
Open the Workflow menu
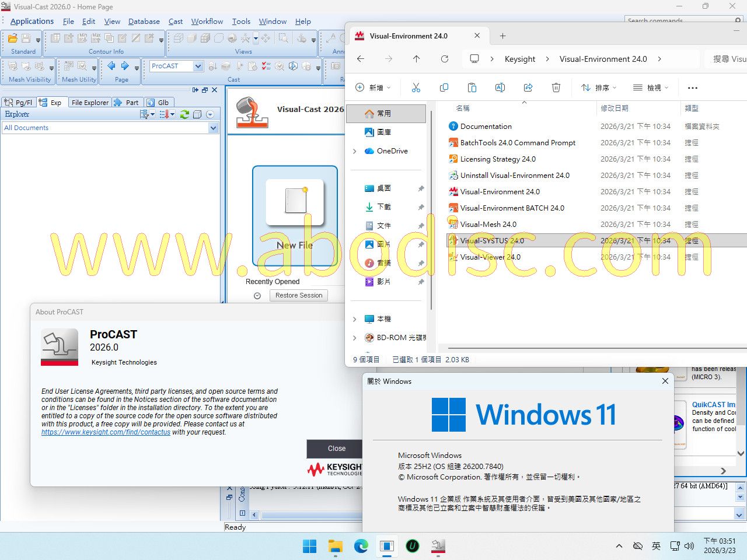point(207,22)
